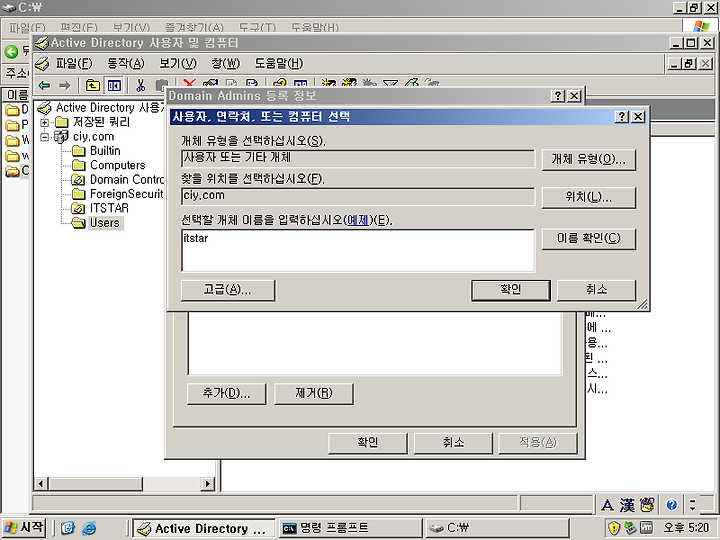
Task: Click the VMware tools tray icon
Action: click(x=646, y=528)
